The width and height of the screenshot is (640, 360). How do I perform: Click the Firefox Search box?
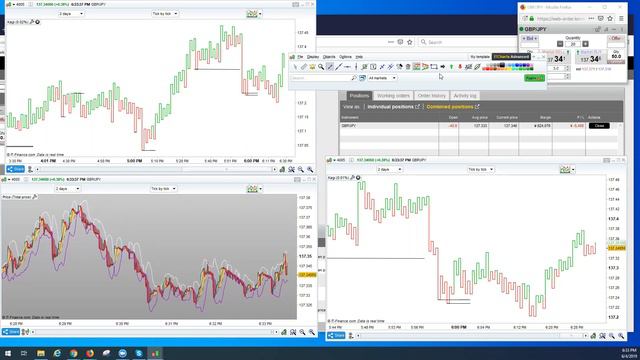tap(467, 42)
